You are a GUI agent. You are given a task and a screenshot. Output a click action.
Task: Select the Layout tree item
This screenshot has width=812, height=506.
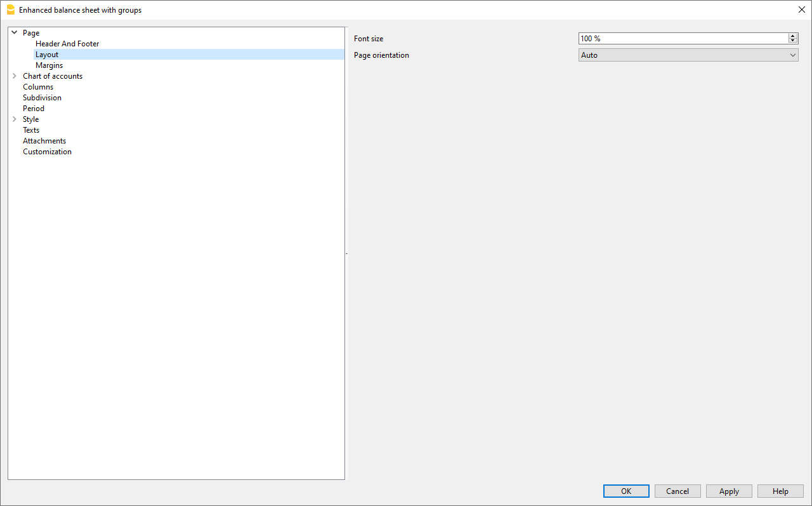pyautogui.click(x=47, y=55)
